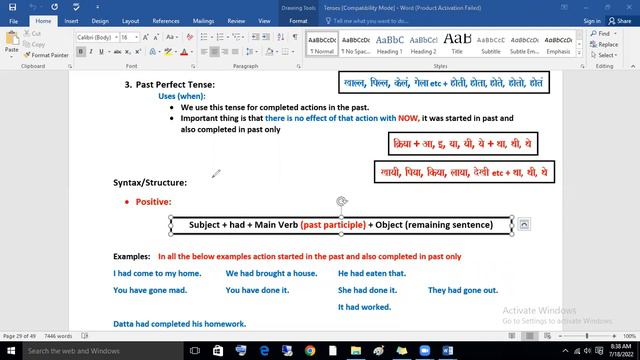Sort the selected paragraphs
The width and height of the screenshot is (640, 360).
point(281,37)
